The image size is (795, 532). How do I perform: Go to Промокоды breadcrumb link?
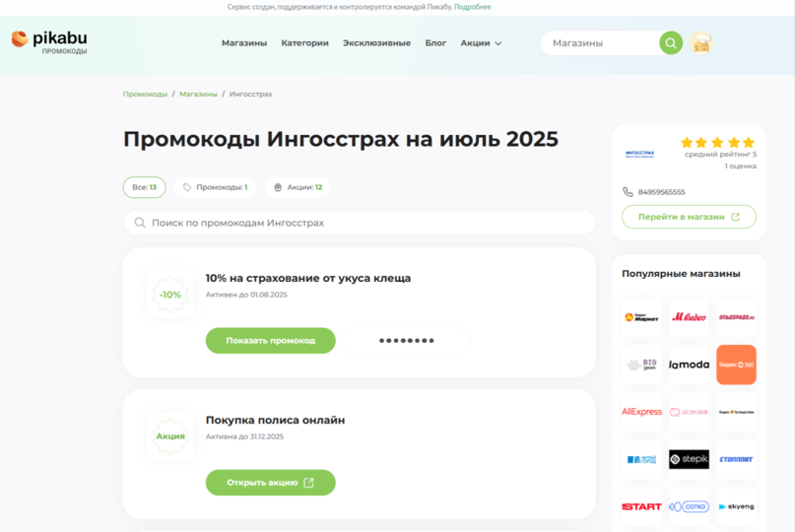click(x=145, y=94)
